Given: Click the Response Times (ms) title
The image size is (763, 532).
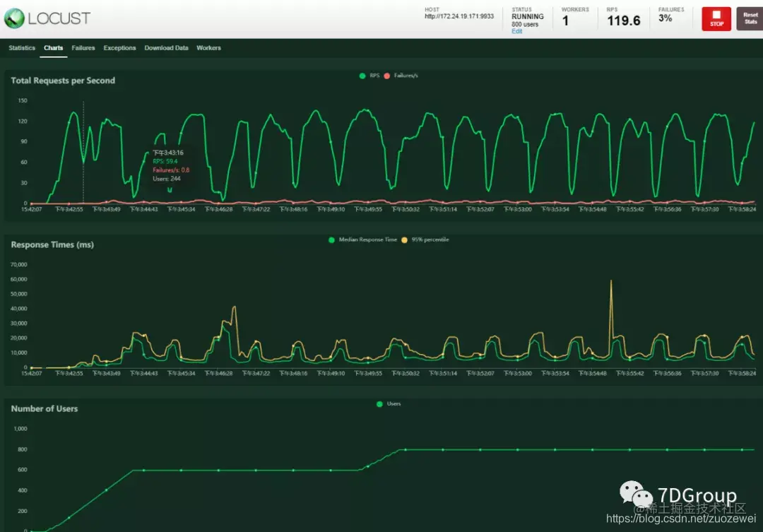Looking at the screenshot, I should (x=52, y=245).
